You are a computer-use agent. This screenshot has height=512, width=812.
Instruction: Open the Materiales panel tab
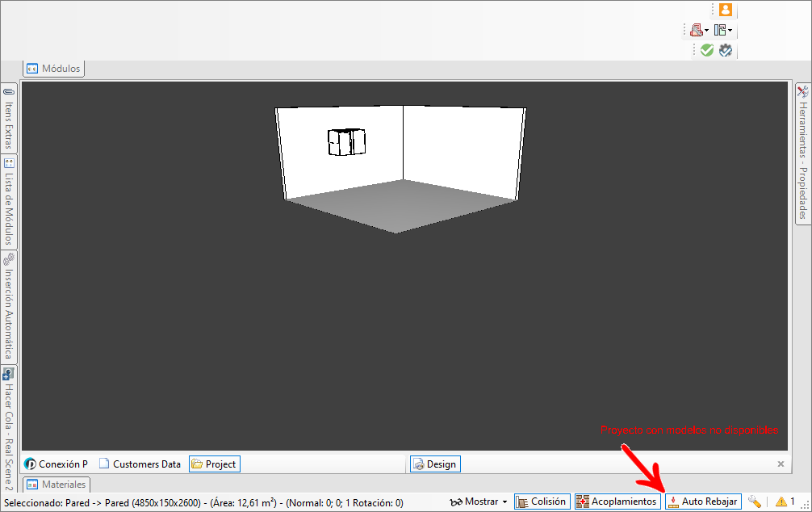pyautogui.click(x=57, y=485)
